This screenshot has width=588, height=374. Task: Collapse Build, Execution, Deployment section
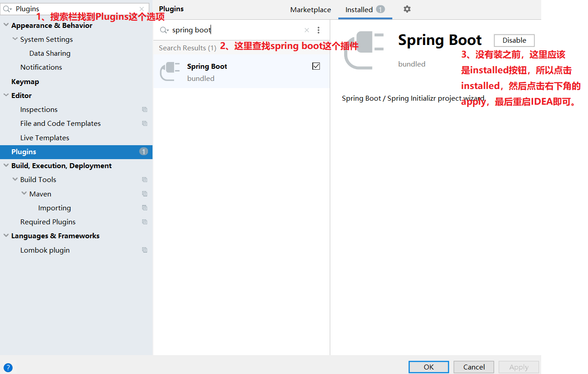coord(6,165)
